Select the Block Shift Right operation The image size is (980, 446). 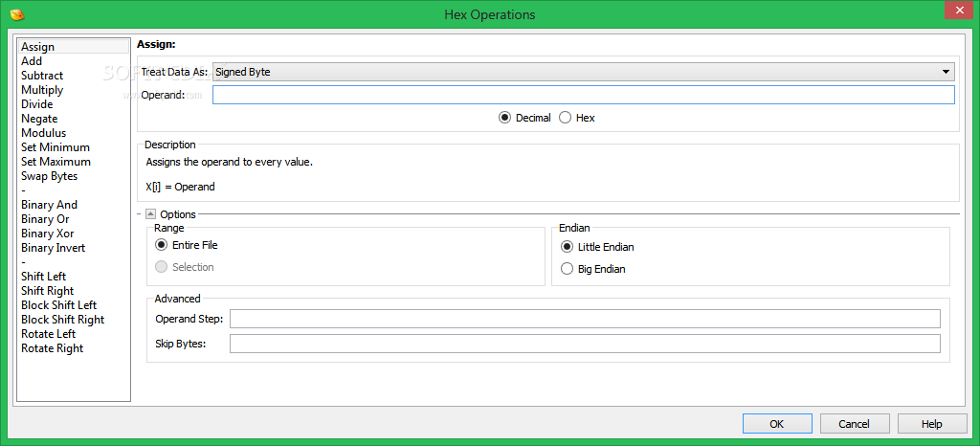point(74,320)
